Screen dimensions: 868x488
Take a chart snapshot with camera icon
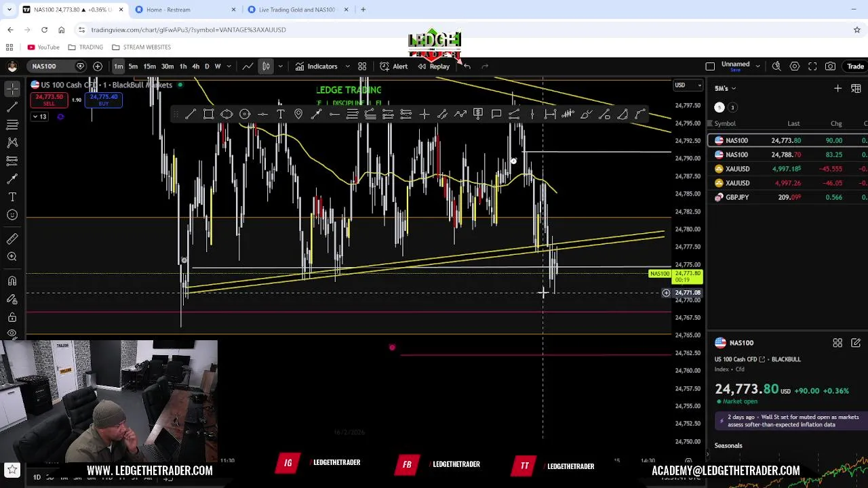point(831,66)
